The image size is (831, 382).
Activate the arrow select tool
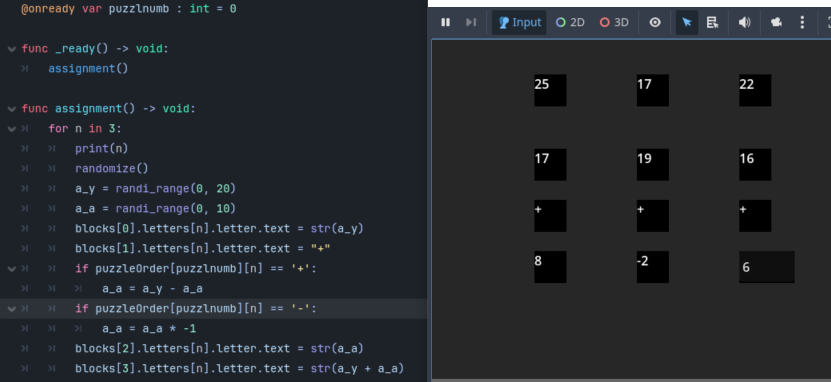[687, 22]
